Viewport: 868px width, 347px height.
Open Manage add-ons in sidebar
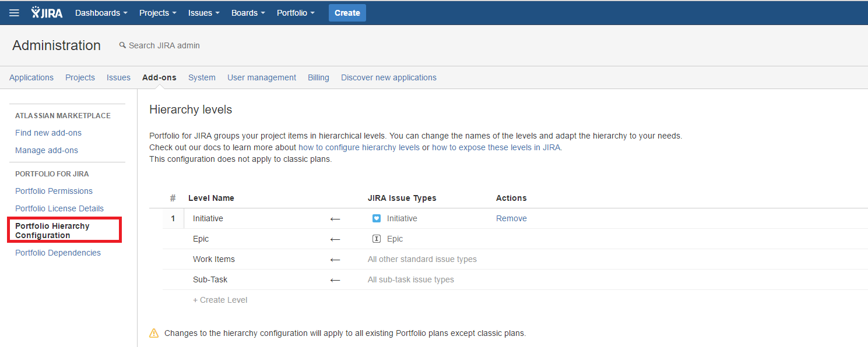tap(47, 150)
